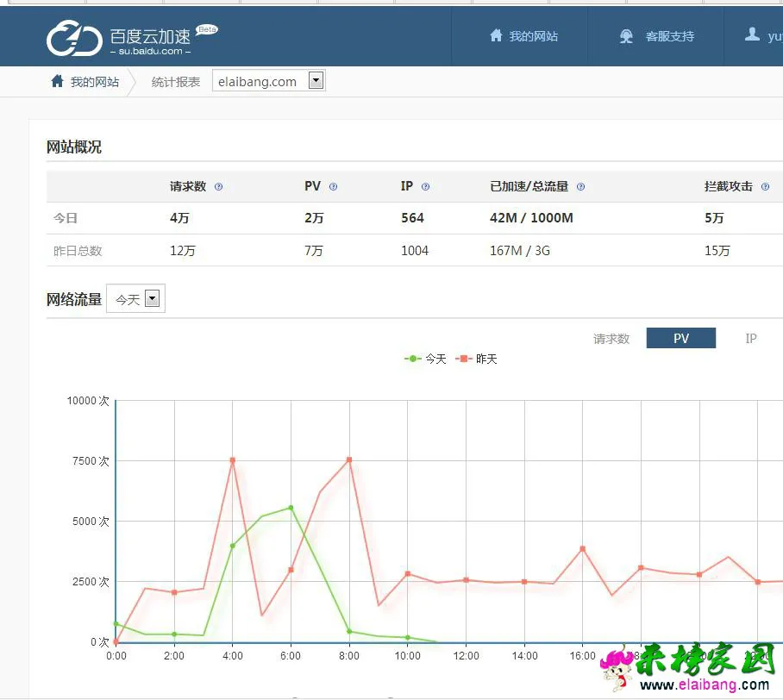Click 我的网站 breadcrumb link
Screen dimensions: 783x700
click(x=95, y=82)
